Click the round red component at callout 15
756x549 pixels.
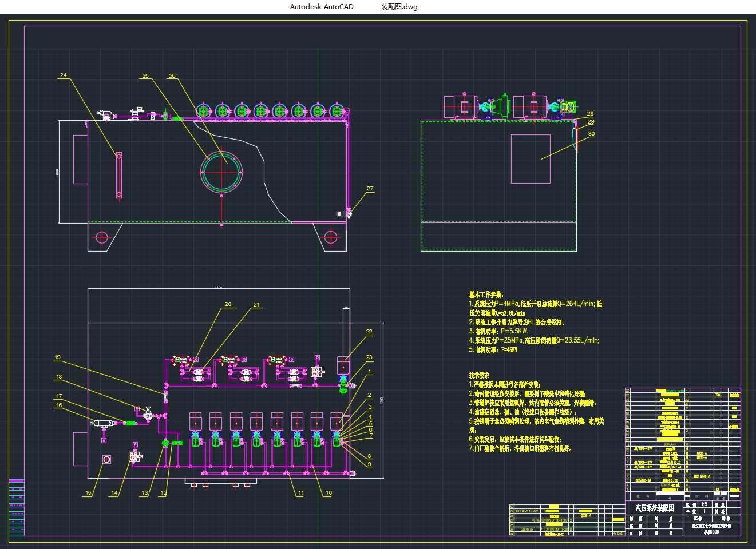[105, 459]
